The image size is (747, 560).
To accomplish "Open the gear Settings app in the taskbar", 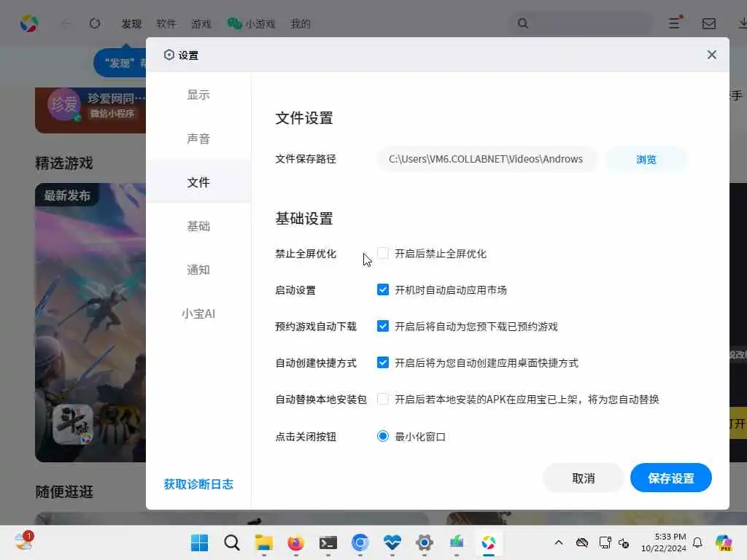I will coord(424,542).
